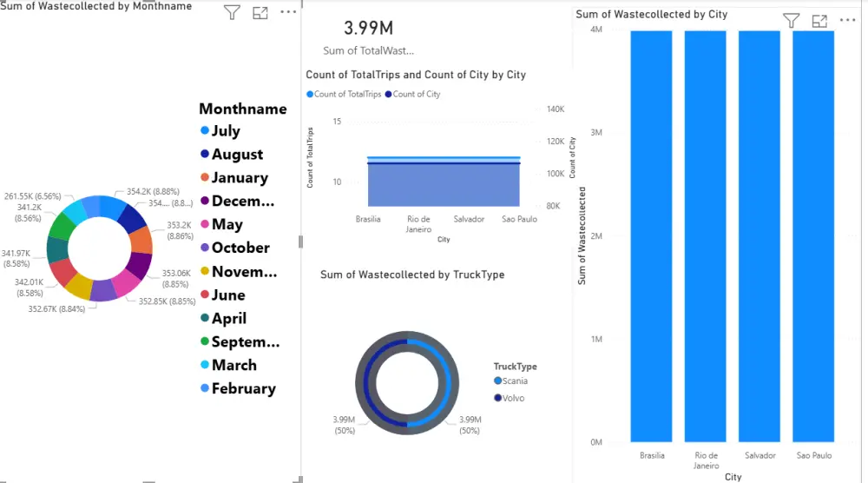Click the Sao Paulo bar in Wastecollected chart
Image resolution: width=868 pixels, height=483 pixels.
[x=813, y=236]
